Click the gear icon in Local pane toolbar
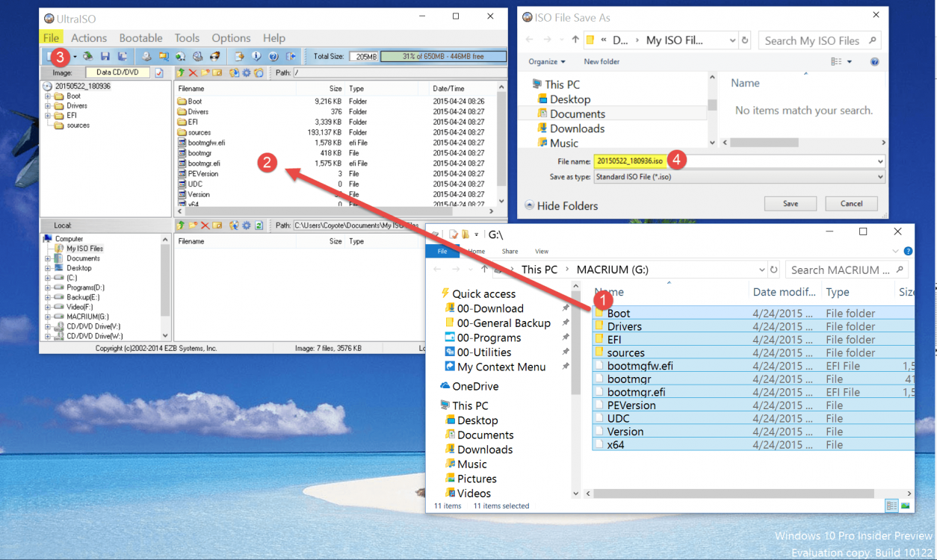937x560 pixels. click(x=246, y=225)
